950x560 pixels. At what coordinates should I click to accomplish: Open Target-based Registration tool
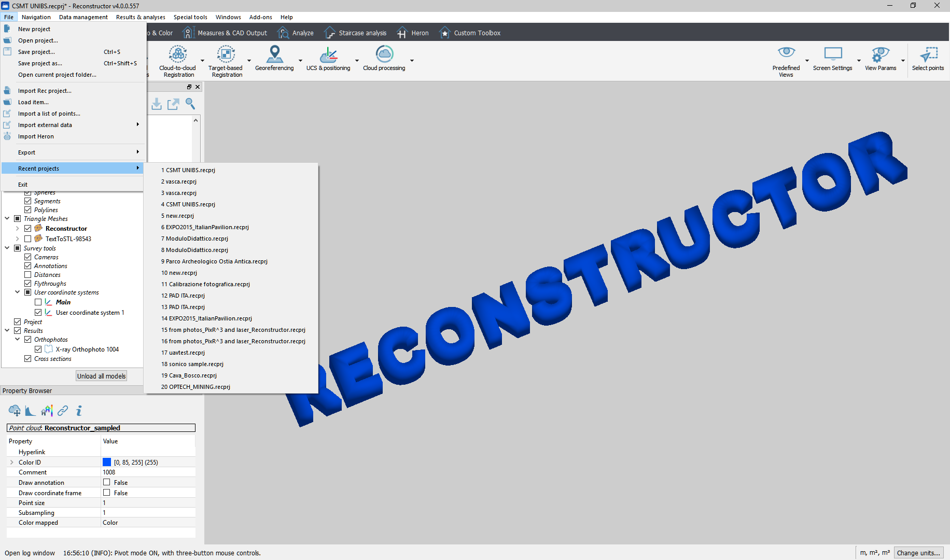[226, 61]
